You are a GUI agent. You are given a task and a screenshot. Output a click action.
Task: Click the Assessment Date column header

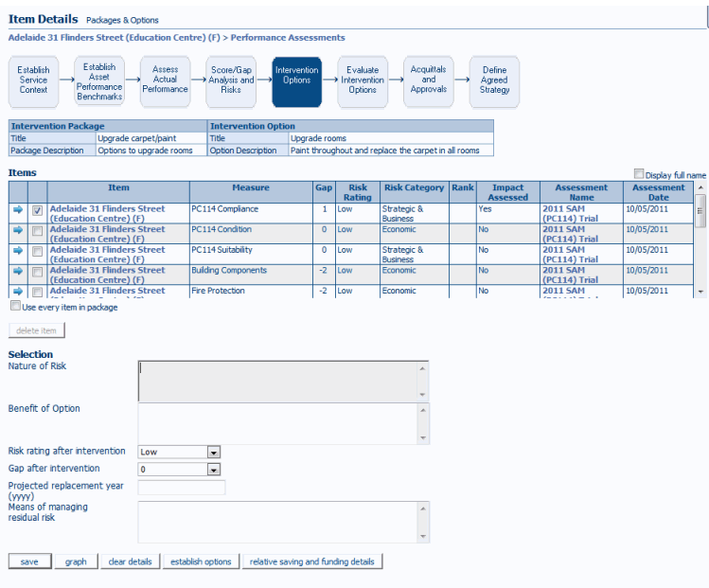(659, 192)
